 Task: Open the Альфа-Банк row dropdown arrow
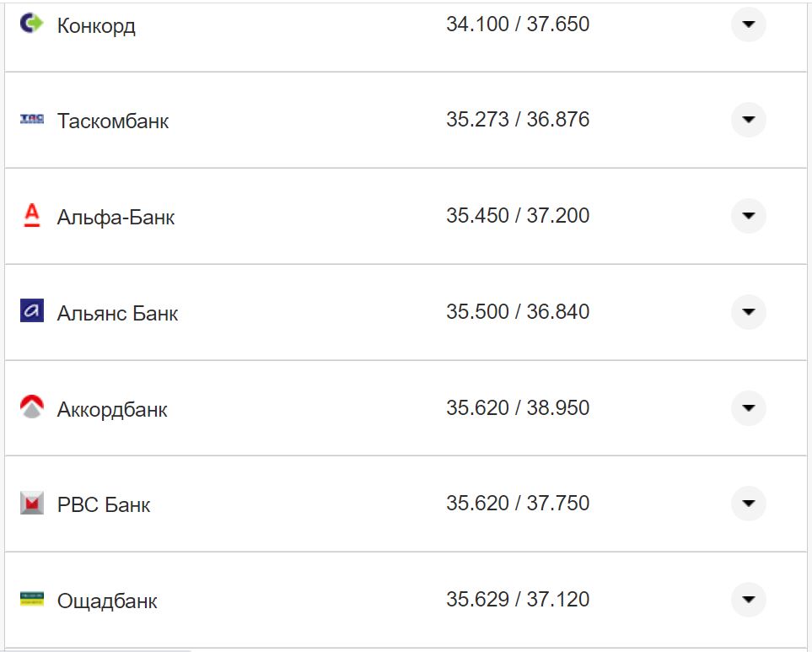click(x=748, y=216)
